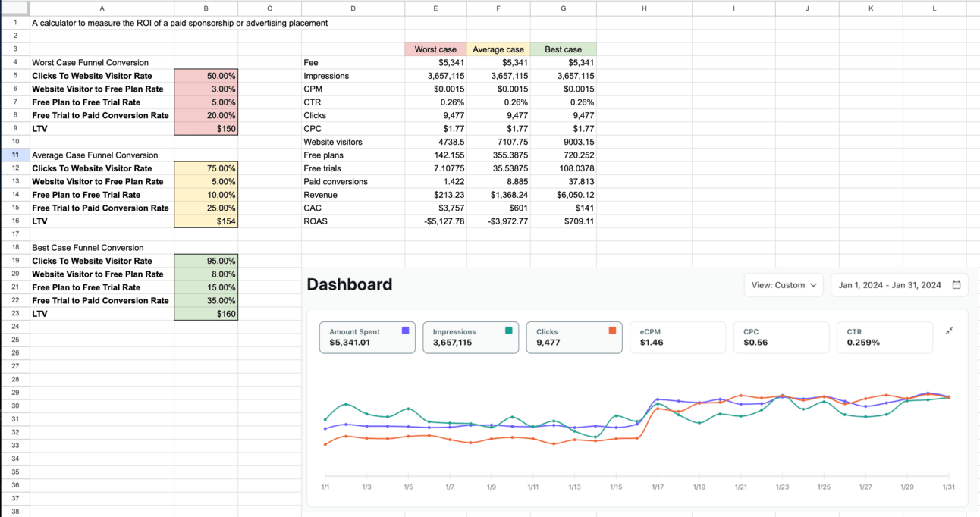Click the collapse chart arrows icon
The height and width of the screenshot is (517, 980).
tap(949, 331)
